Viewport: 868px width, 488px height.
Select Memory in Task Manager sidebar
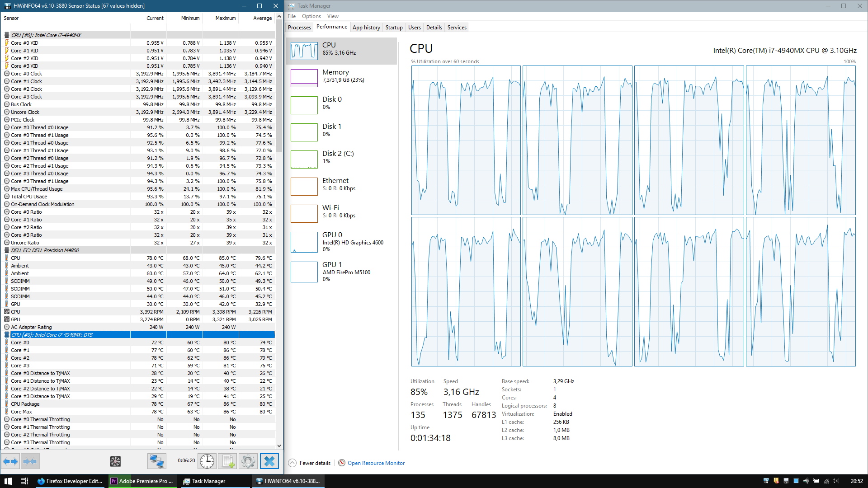click(342, 78)
